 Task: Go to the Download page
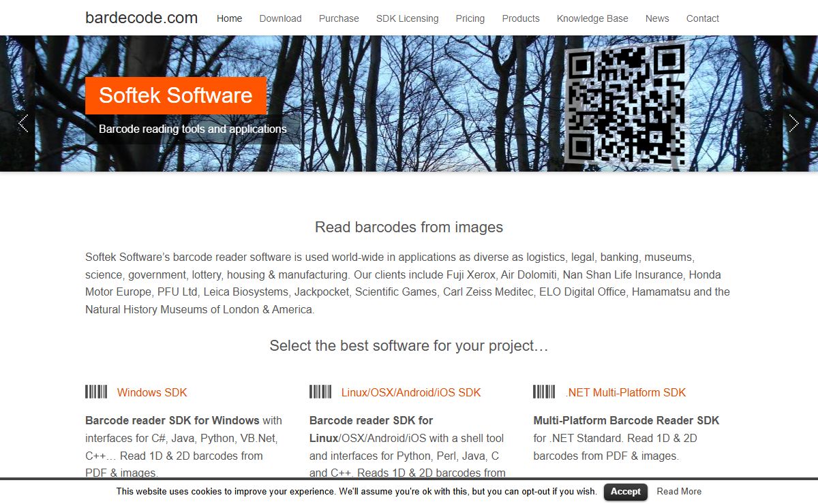pos(280,18)
